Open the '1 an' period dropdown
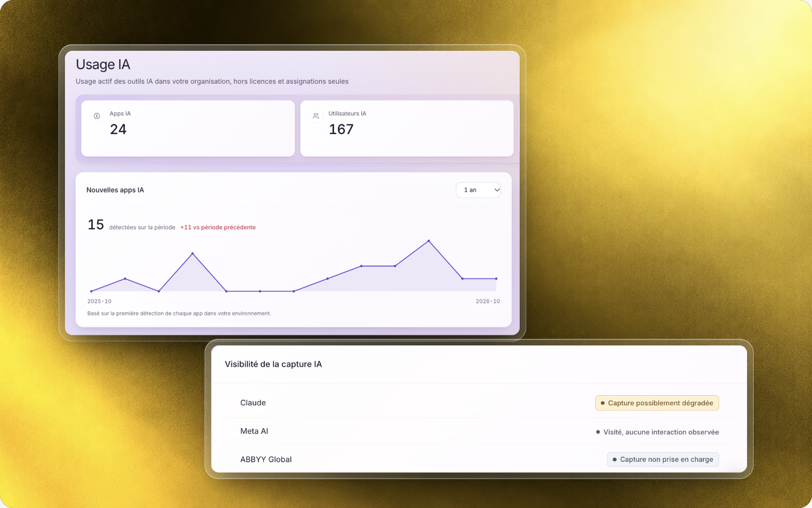 478,190
